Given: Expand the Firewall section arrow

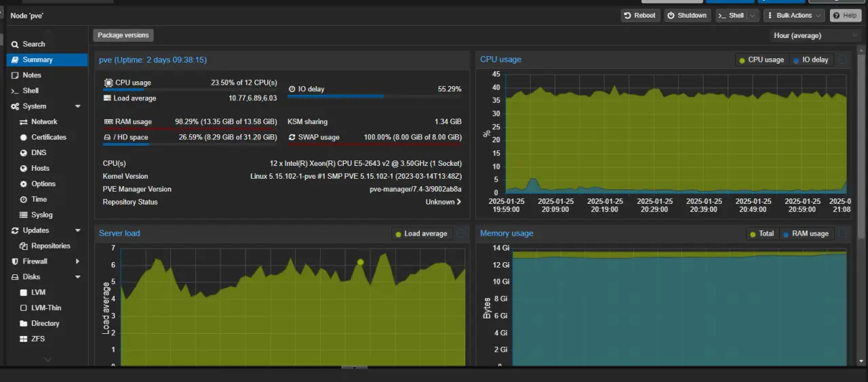Looking at the screenshot, I should [x=77, y=261].
